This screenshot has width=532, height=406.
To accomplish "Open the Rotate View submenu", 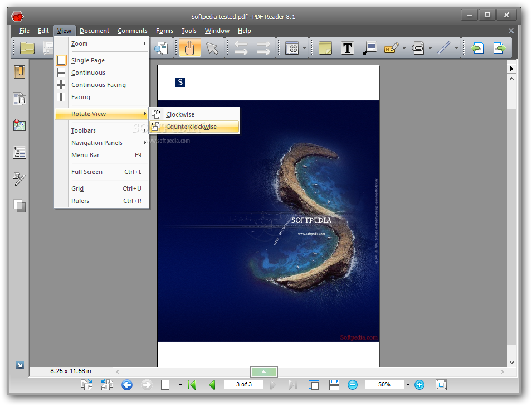I will 102,114.
